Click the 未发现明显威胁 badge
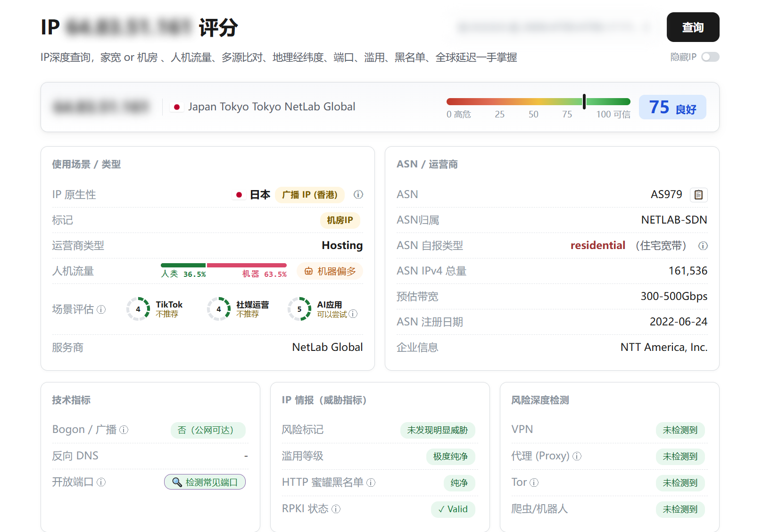The image size is (771, 532). 438,430
